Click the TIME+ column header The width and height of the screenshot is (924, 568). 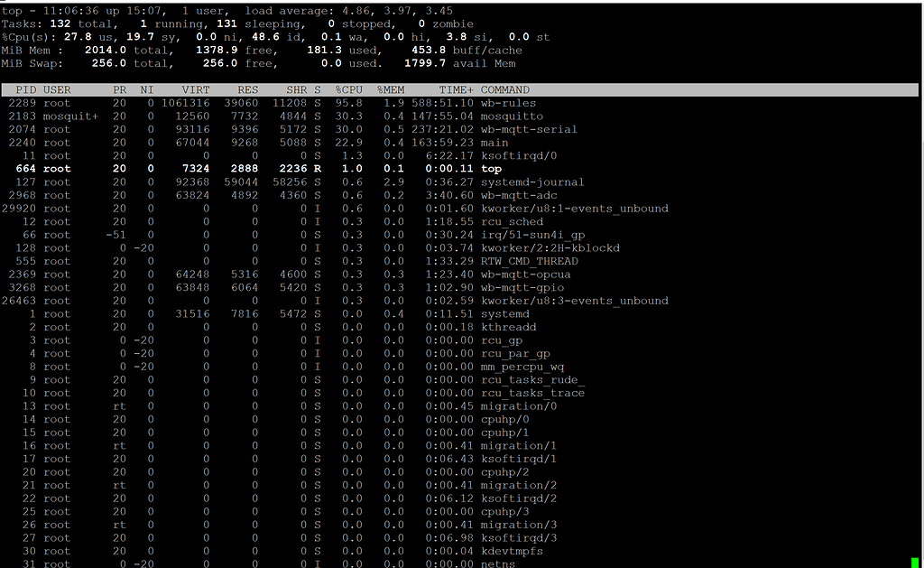pos(455,90)
